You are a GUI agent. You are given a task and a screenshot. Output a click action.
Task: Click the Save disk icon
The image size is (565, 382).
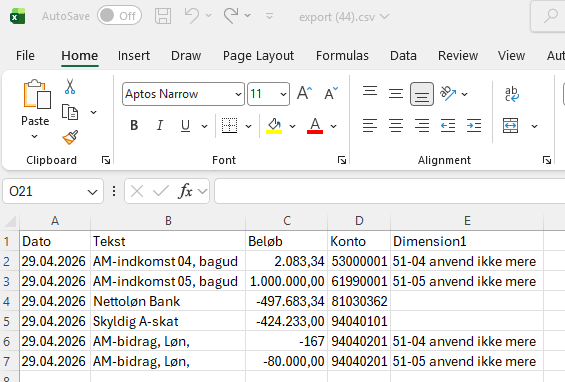163,16
